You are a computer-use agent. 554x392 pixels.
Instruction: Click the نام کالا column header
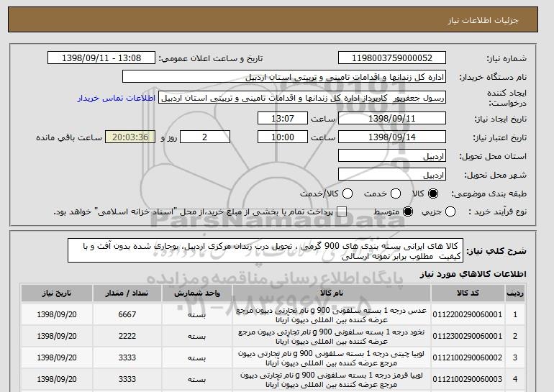(x=332, y=293)
